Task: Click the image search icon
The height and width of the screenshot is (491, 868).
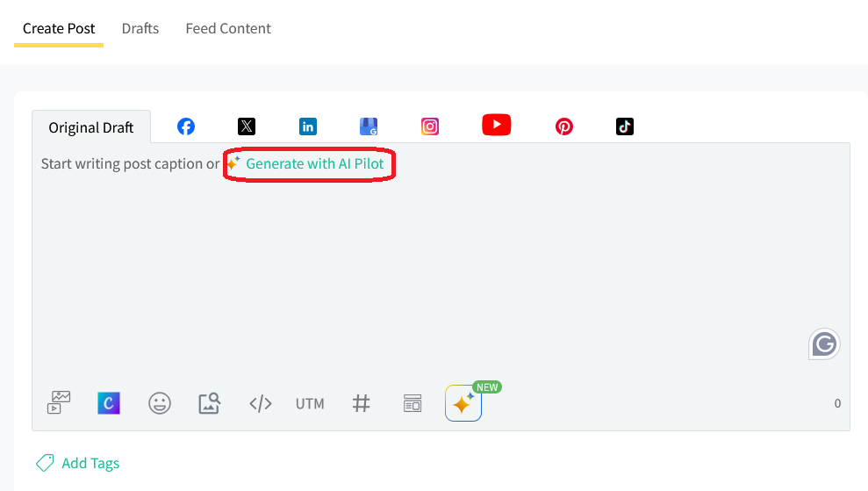Action: pos(210,403)
